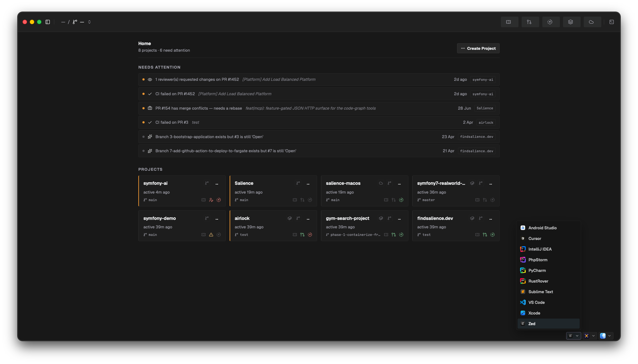Open the pull requests panel in the top toolbar

pos(530,22)
